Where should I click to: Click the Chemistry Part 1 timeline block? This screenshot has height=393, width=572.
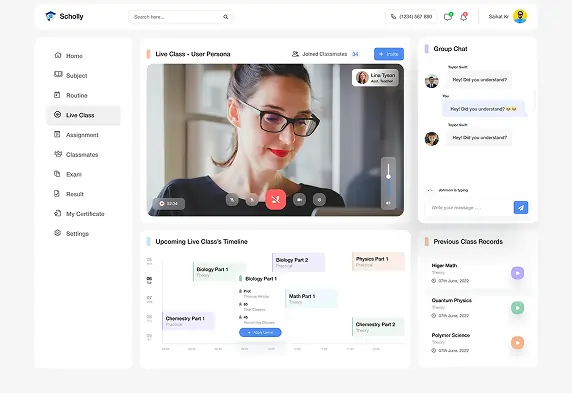point(188,321)
